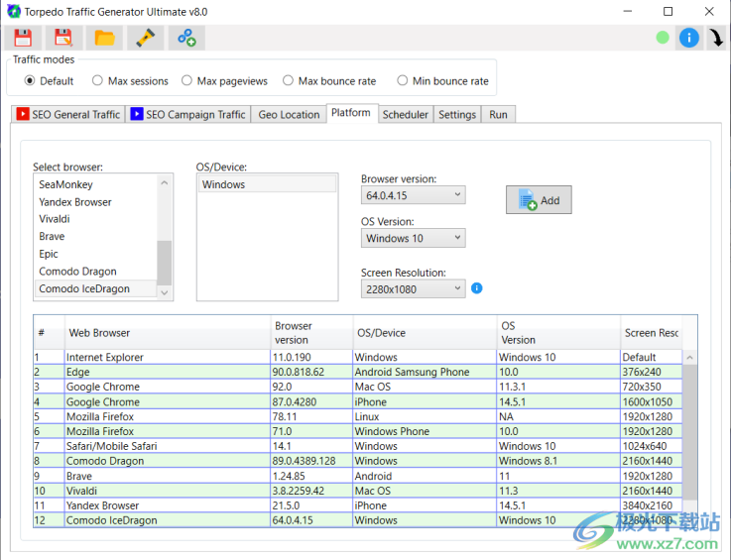731x560 pixels.
Task: Click the black curved arrow icon
Action: click(716, 38)
